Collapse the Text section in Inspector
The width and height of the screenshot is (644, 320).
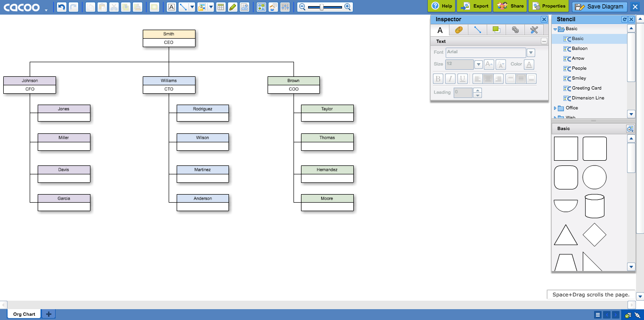pyautogui.click(x=544, y=41)
